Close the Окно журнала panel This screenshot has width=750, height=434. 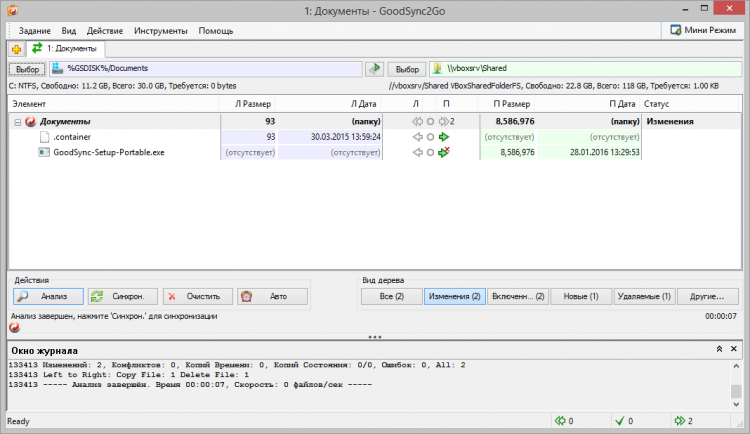pyautogui.click(x=734, y=349)
